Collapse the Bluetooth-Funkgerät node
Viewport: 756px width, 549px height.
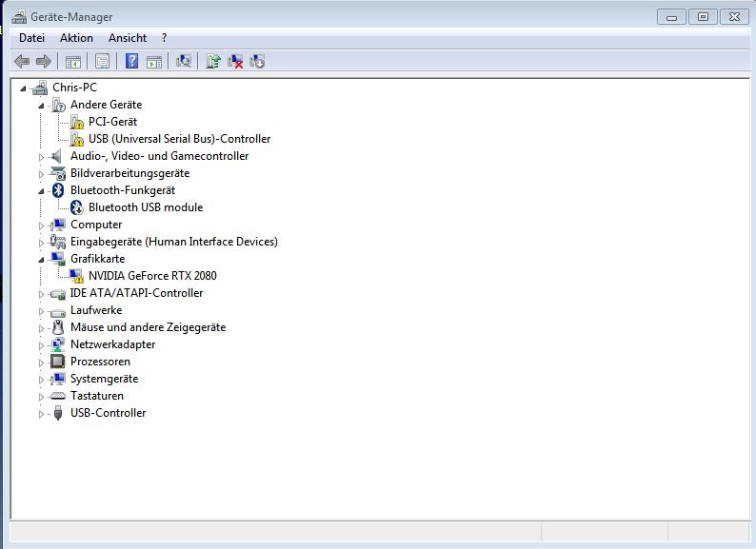coord(41,191)
